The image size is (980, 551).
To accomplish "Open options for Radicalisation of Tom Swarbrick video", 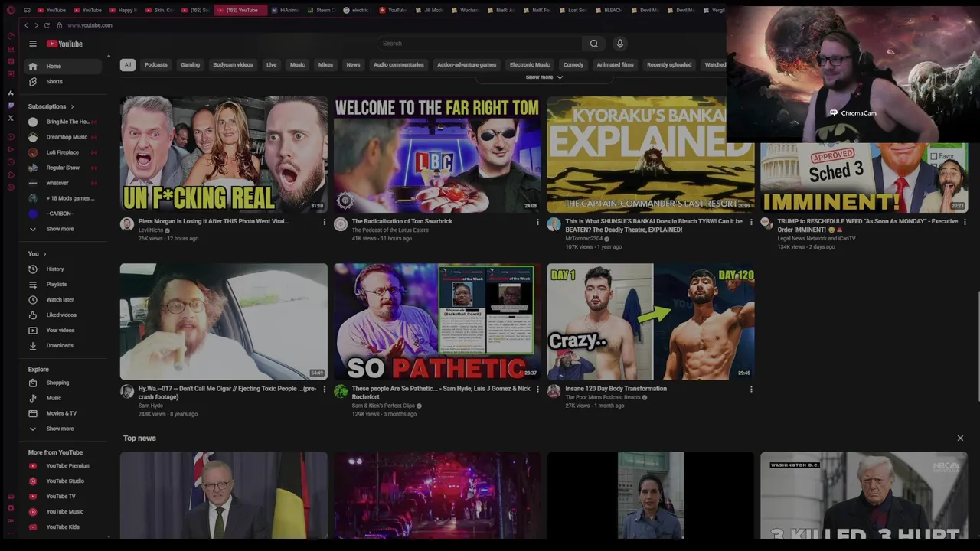I will click(x=537, y=222).
